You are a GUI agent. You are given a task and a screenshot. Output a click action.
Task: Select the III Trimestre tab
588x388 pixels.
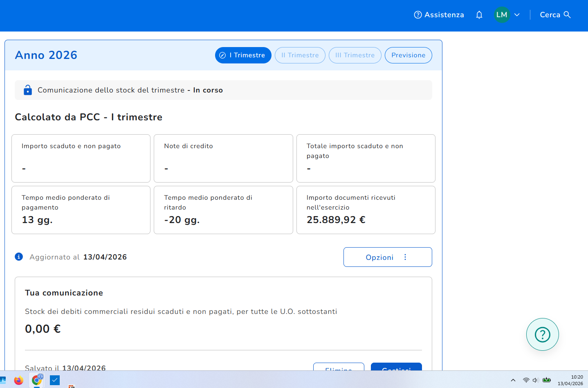355,55
